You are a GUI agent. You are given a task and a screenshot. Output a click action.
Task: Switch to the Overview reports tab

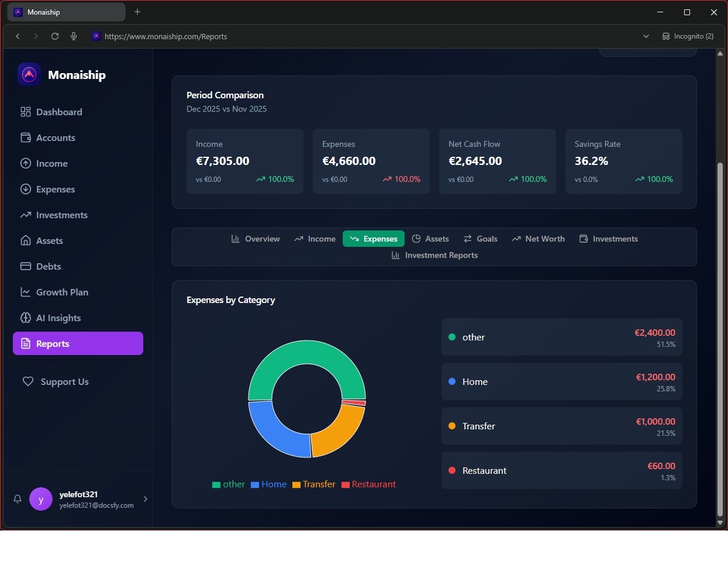[x=256, y=239]
